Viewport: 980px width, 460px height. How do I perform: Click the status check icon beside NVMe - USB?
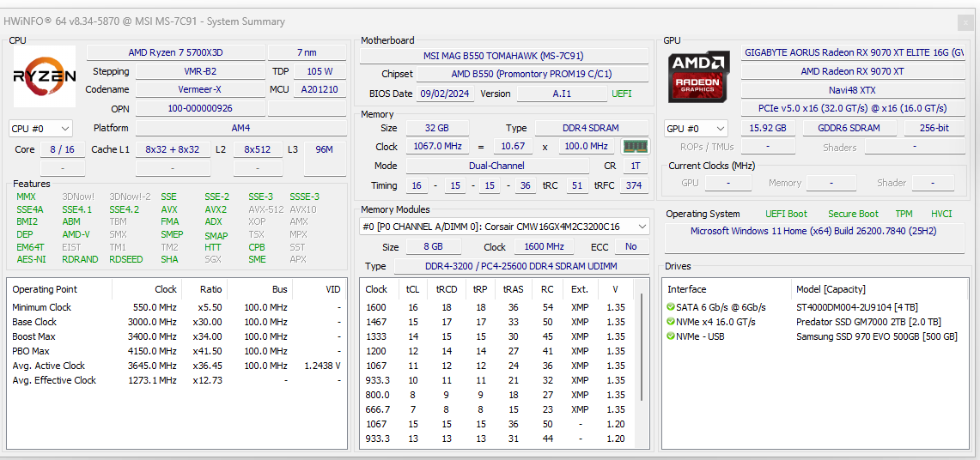(672, 336)
